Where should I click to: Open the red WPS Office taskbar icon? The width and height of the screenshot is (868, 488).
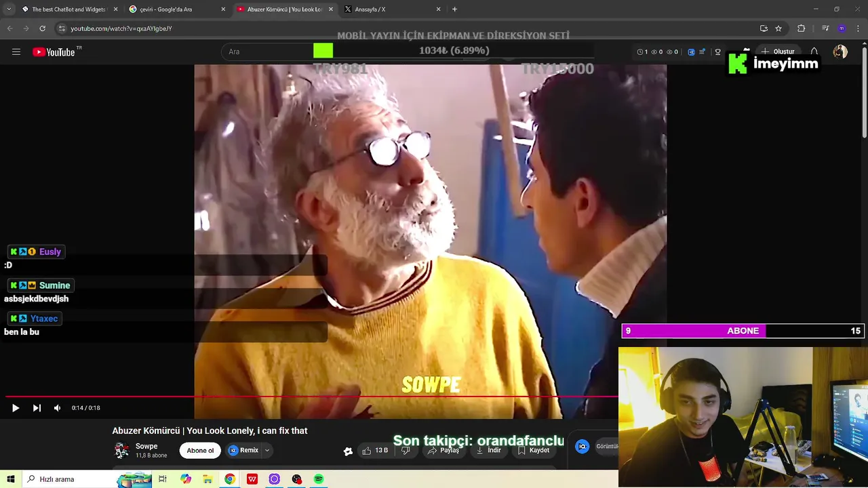tap(252, 479)
